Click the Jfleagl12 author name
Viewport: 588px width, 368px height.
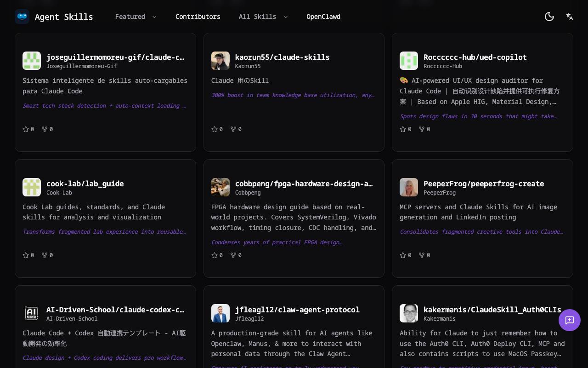tap(249, 319)
